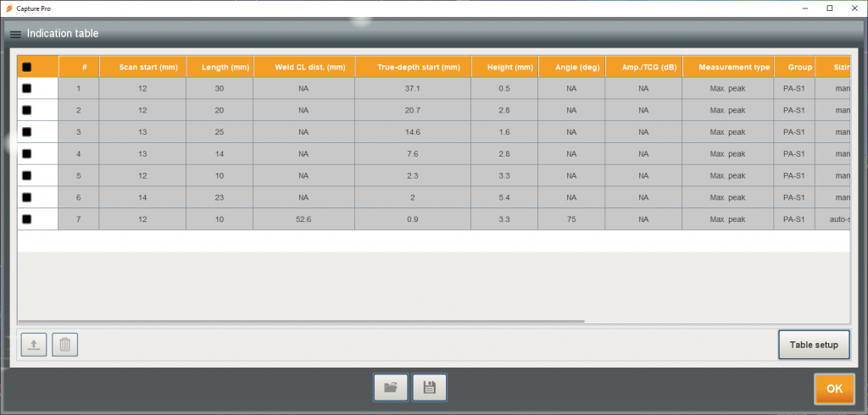Click the Angle (deg) column header

572,67
